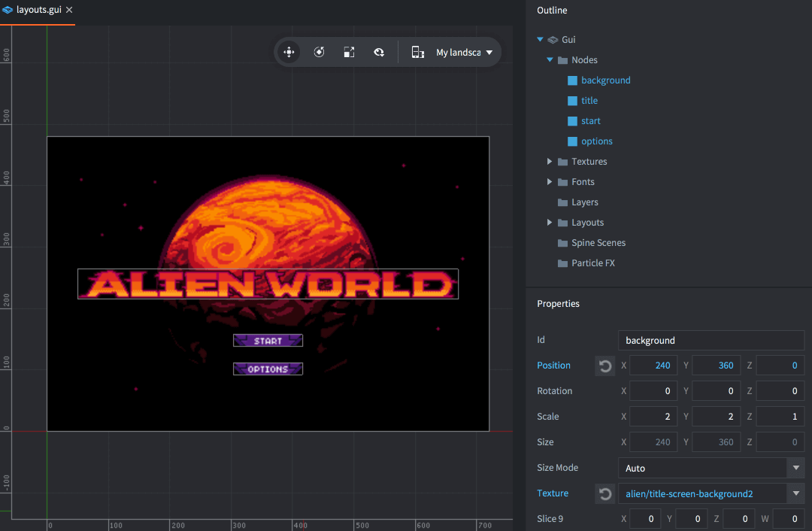The height and width of the screenshot is (531, 812).
Task: Select the options node in Outline
Action: pyautogui.click(x=596, y=141)
